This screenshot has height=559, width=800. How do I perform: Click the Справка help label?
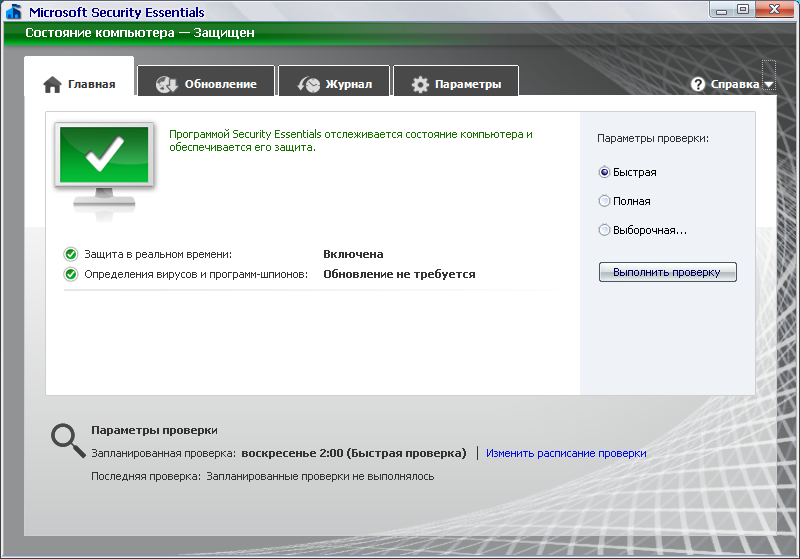pos(734,85)
